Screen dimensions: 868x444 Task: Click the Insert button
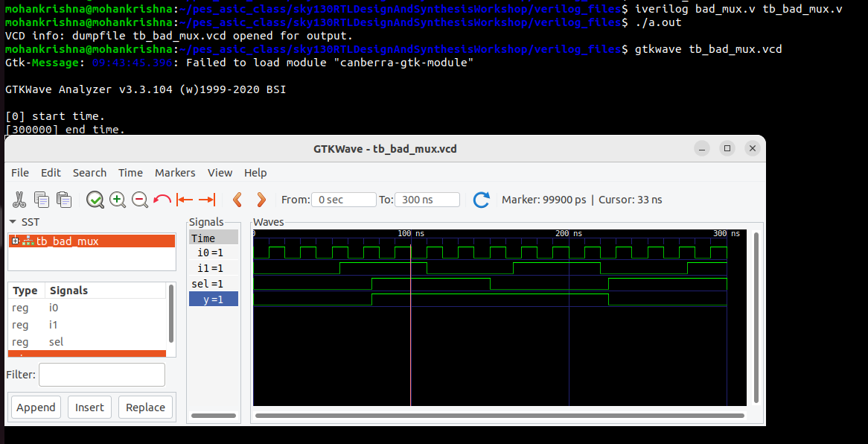(89, 407)
